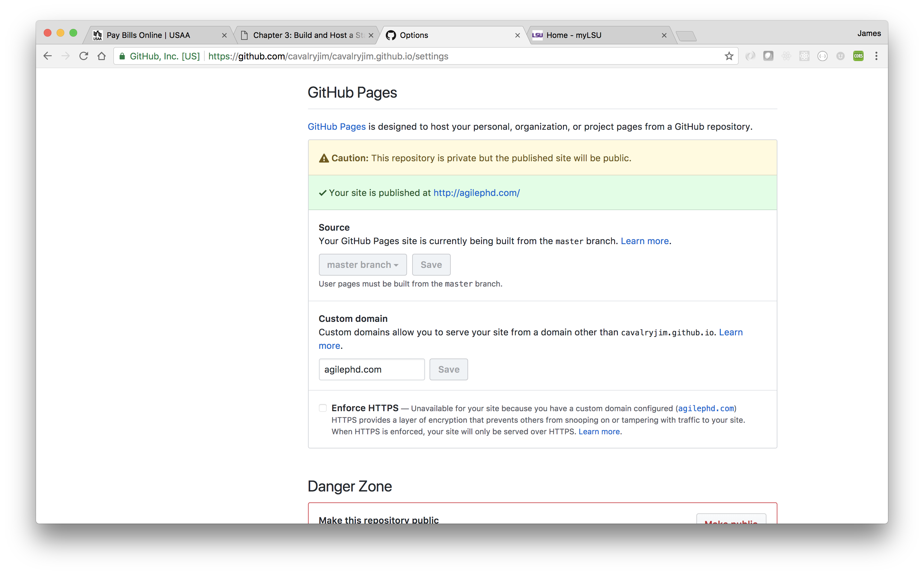Toggle the Enforce HTTPS checkbox

click(x=323, y=408)
